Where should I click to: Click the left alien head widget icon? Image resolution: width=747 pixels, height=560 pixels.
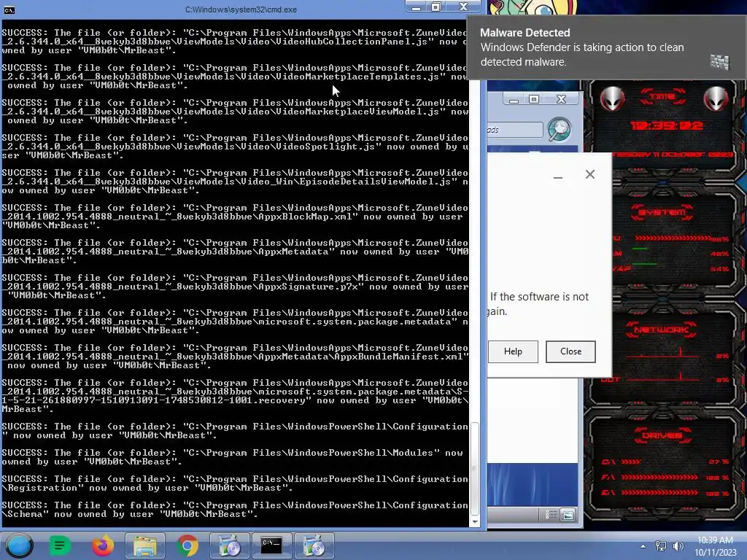pos(612,99)
